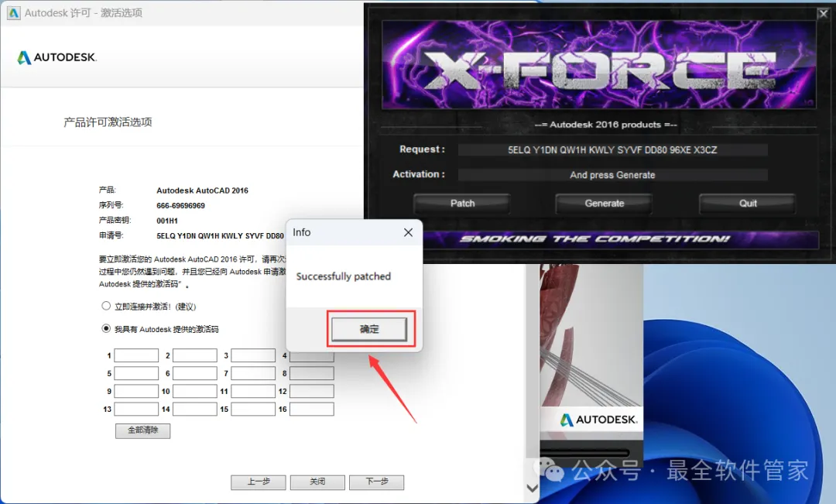This screenshot has height=504, width=836.
Task: Click activation code box 11
Action: click(253, 391)
